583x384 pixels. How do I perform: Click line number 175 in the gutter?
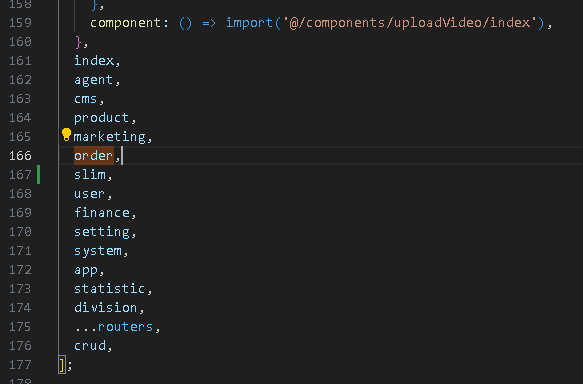pos(20,327)
